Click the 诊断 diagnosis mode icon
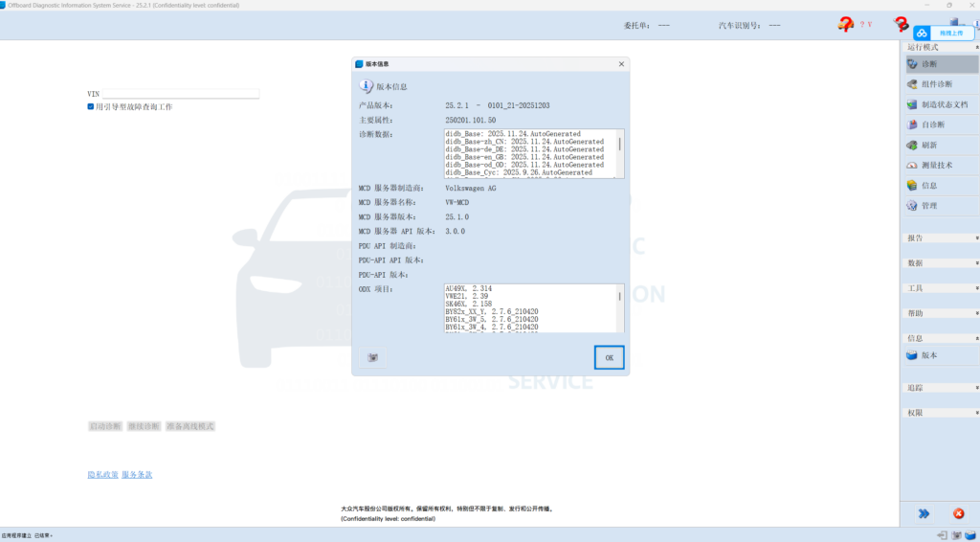 click(x=913, y=64)
